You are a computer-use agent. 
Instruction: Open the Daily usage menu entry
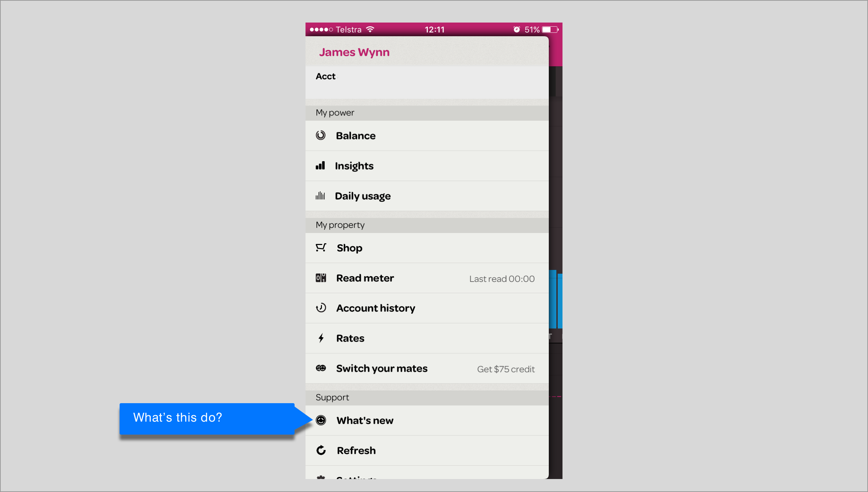(x=363, y=196)
